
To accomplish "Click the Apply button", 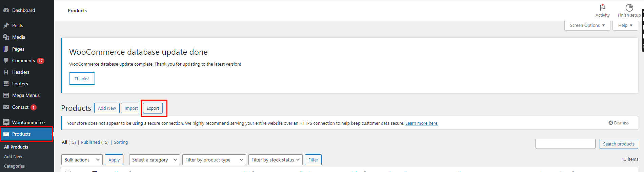I will pos(114,160).
